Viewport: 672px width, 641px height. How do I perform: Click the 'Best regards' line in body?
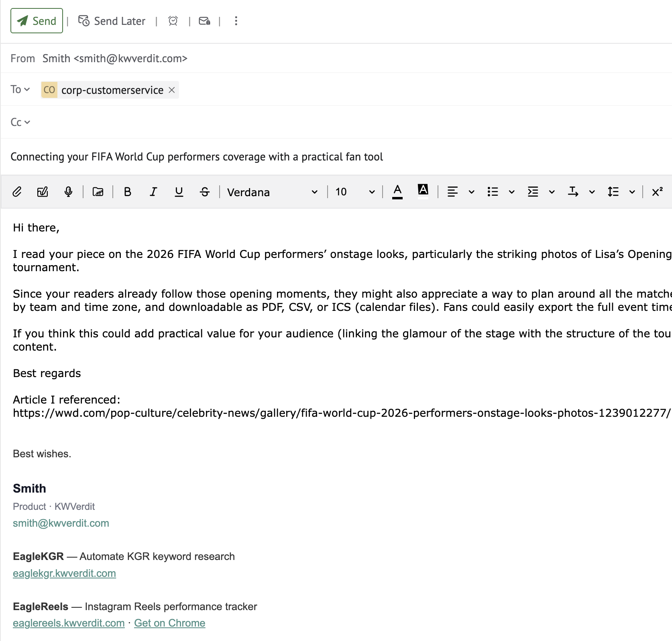point(47,373)
